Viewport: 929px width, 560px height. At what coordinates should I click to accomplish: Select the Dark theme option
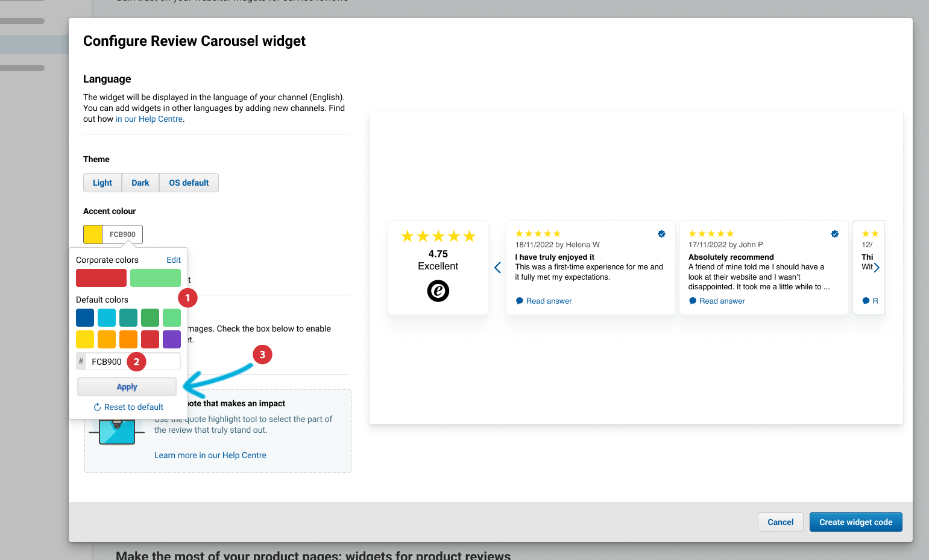click(140, 183)
